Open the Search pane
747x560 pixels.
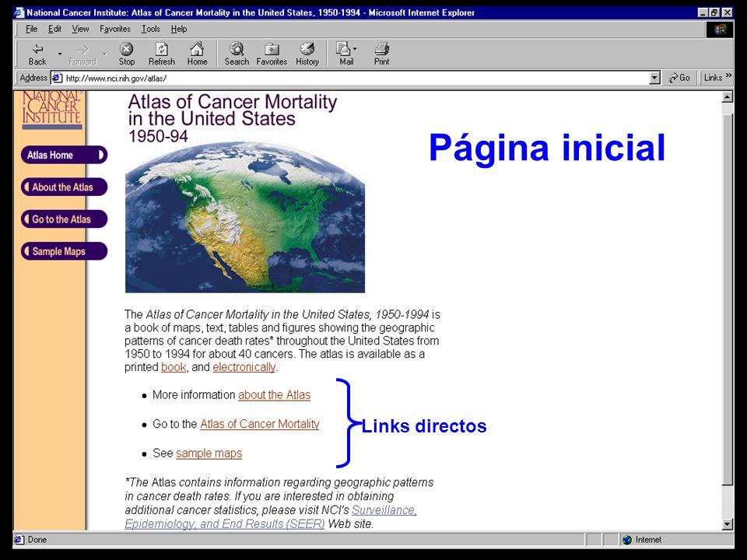pos(237,54)
